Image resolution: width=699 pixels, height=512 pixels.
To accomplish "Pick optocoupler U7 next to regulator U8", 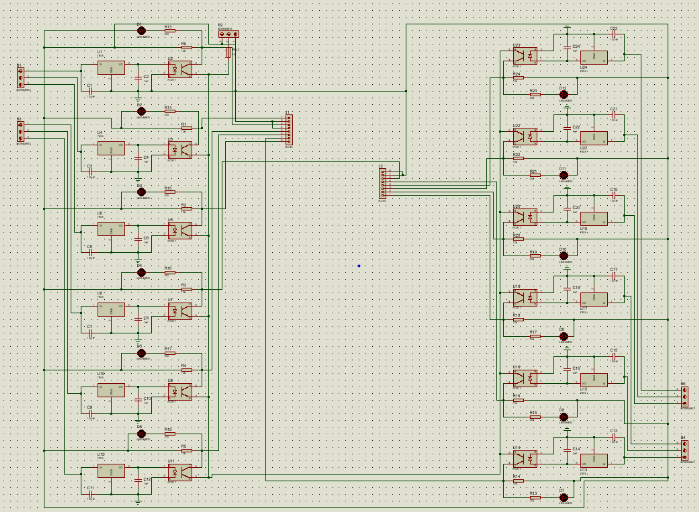I will pyautogui.click(x=180, y=311).
